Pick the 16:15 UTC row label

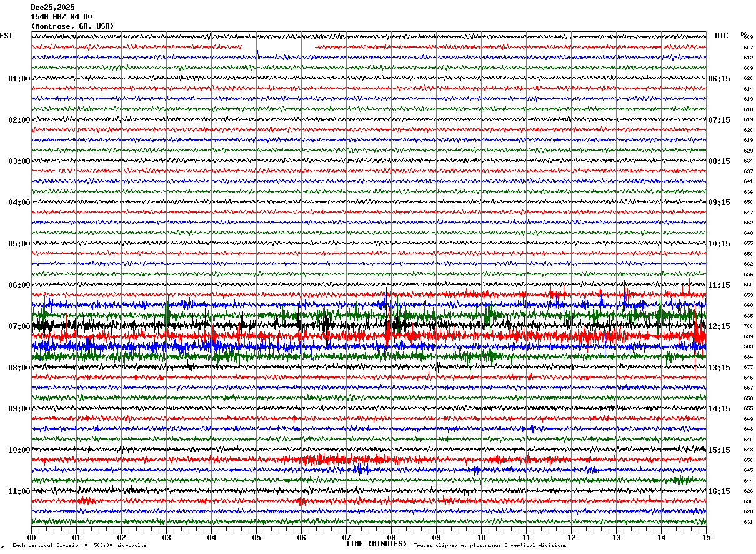pos(719,491)
